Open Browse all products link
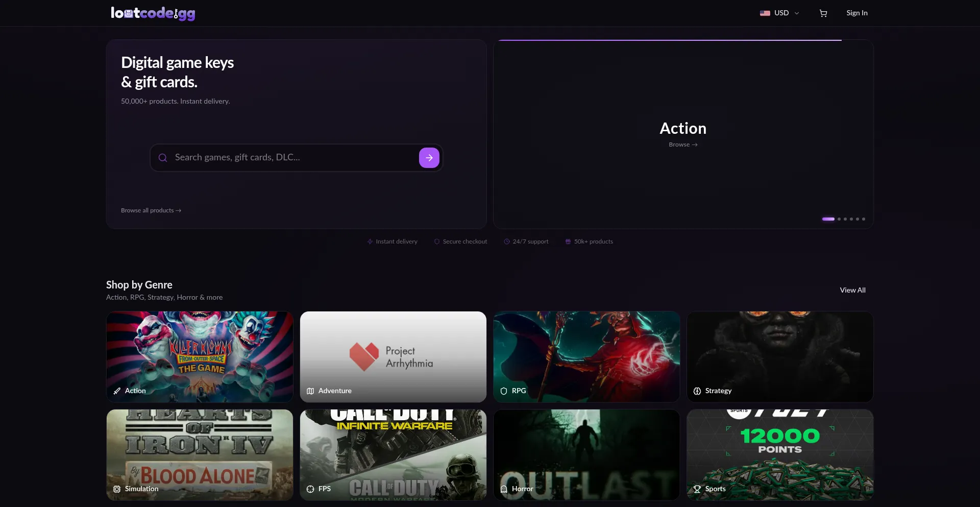 click(151, 210)
